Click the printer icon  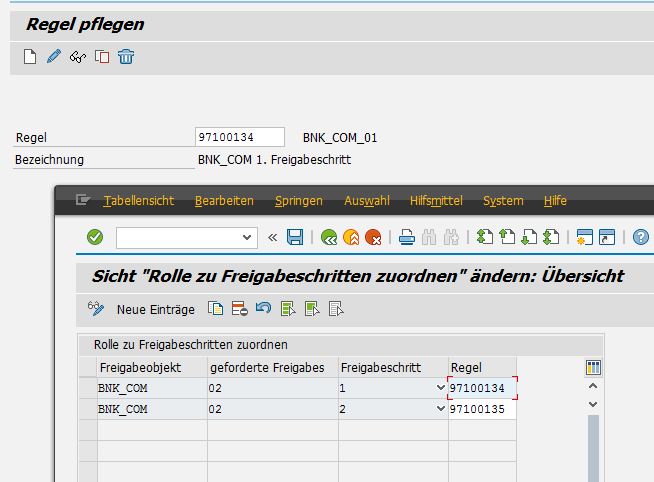point(407,237)
